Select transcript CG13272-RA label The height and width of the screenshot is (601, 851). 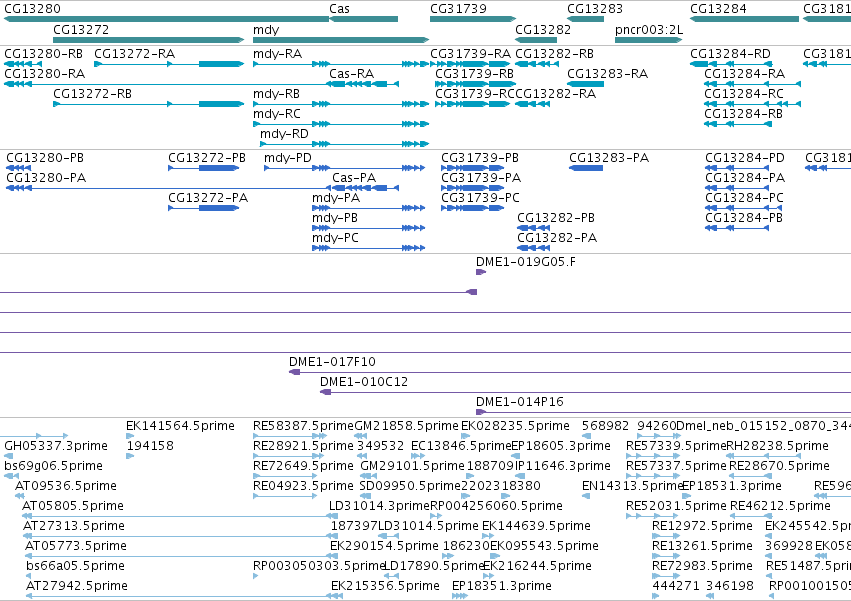point(135,54)
